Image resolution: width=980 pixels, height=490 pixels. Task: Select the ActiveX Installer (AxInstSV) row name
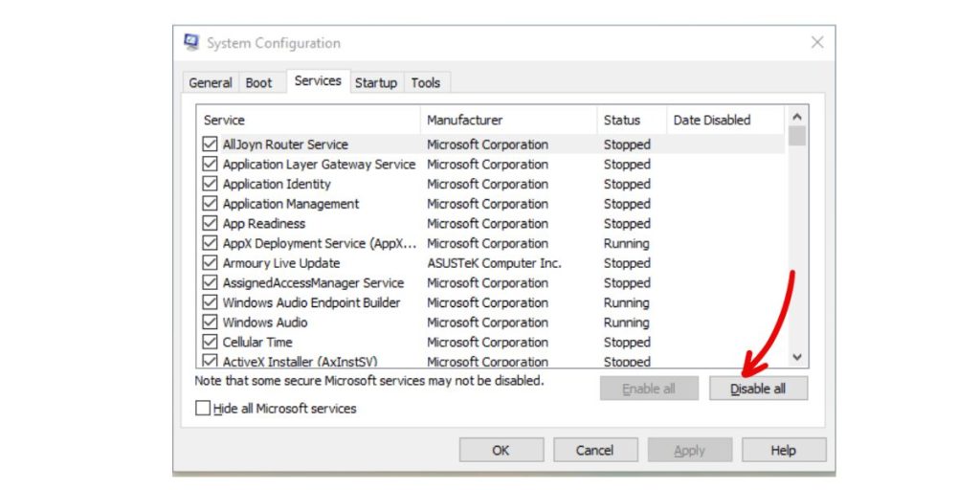pos(300,361)
